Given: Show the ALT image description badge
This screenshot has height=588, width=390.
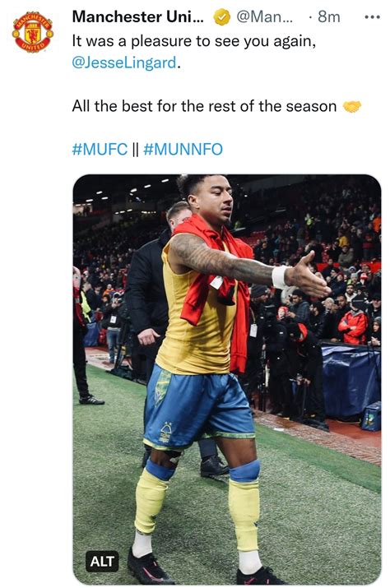Looking at the screenshot, I should tap(102, 562).
